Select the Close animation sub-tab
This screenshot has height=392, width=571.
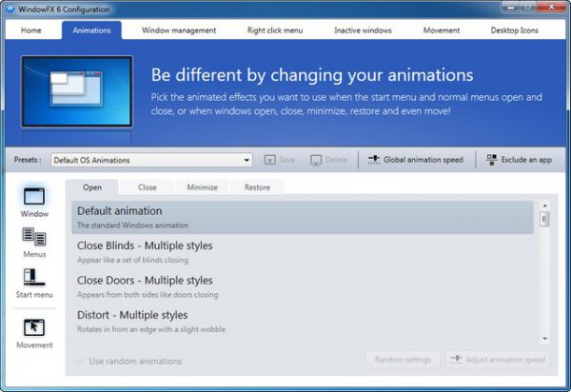pos(148,187)
